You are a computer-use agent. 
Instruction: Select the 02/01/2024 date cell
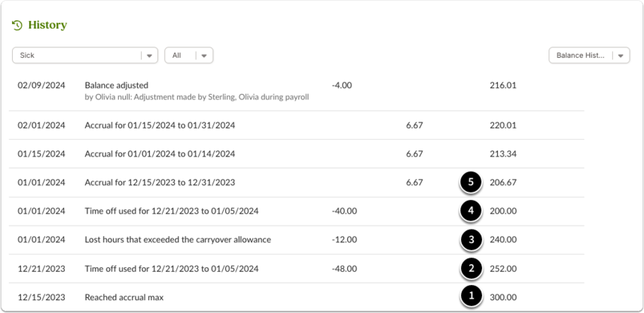41,126
